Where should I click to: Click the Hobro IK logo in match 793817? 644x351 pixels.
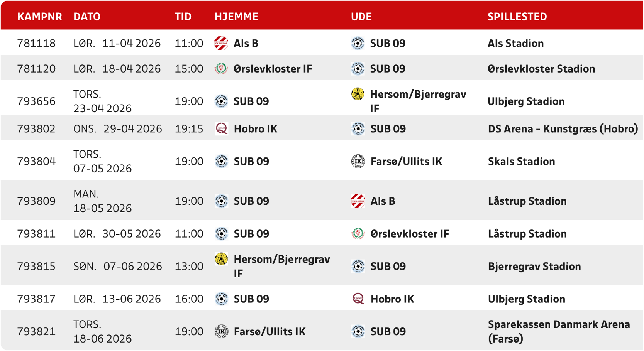click(358, 299)
